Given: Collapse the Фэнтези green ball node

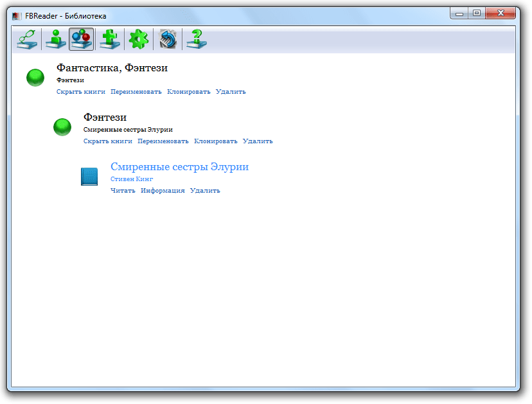Looking at the screenshot, I should 62,127.
